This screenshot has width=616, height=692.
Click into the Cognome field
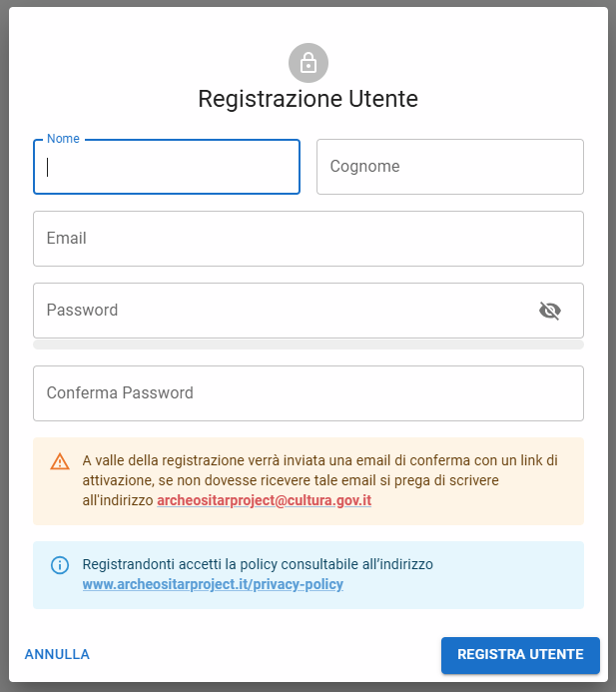click(449, 167)
